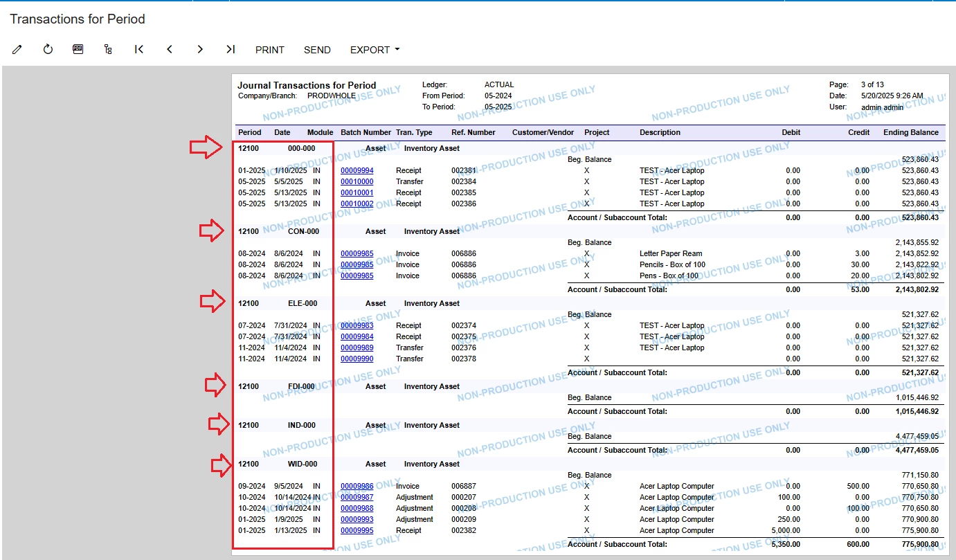Open the EXPORT dropdown menu
The width and height of the screenshot is (956, 560).
[x=375, y=50]
